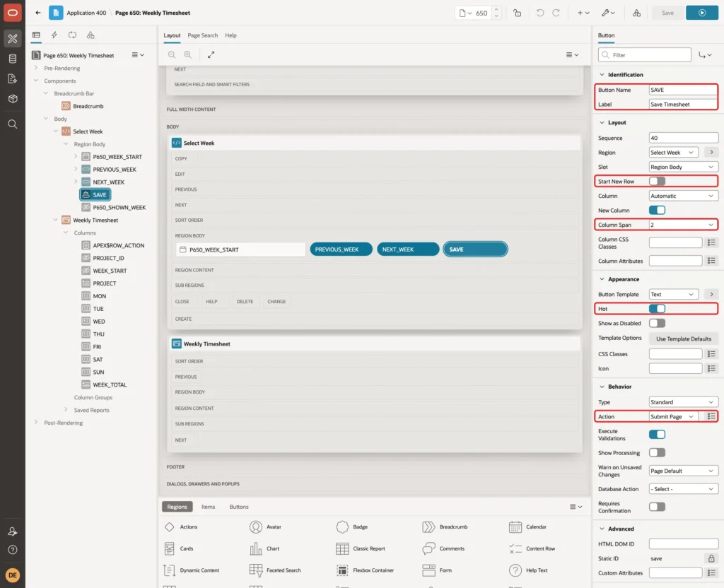Image resolution: width=724 pixels, height=588 pixels.
Task: Toggle the Requires Confirmation switch
Action: pos(657,507)
